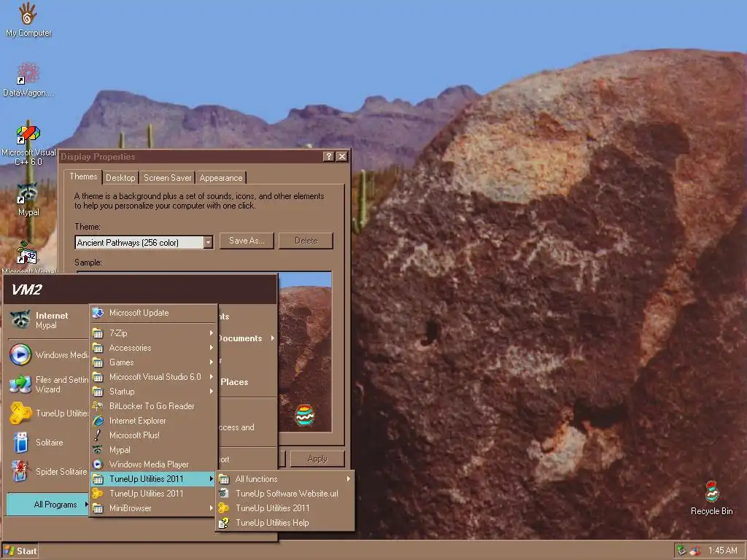Open My Computer desktop icon
Screen dimensions: 747x560
coord(28,20)
